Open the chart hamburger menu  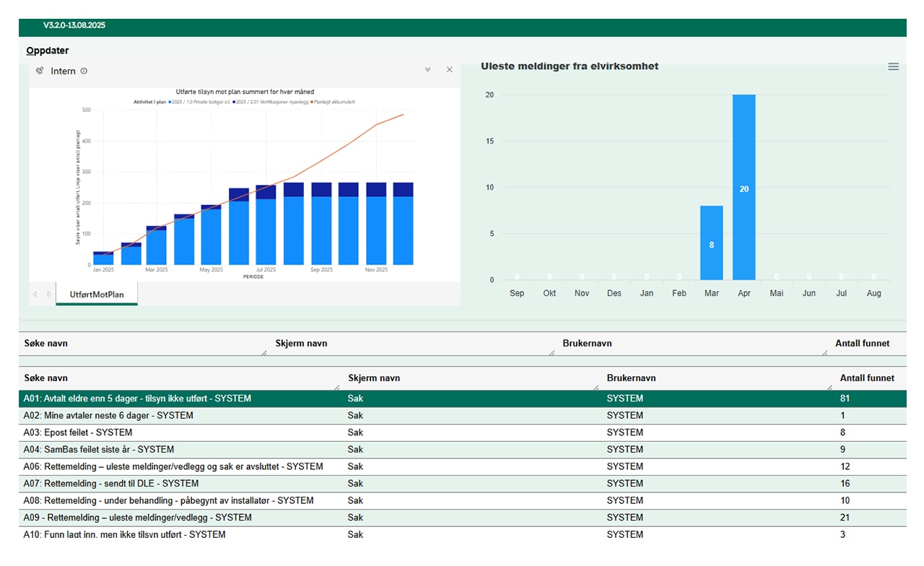click(x=893, y=66)
